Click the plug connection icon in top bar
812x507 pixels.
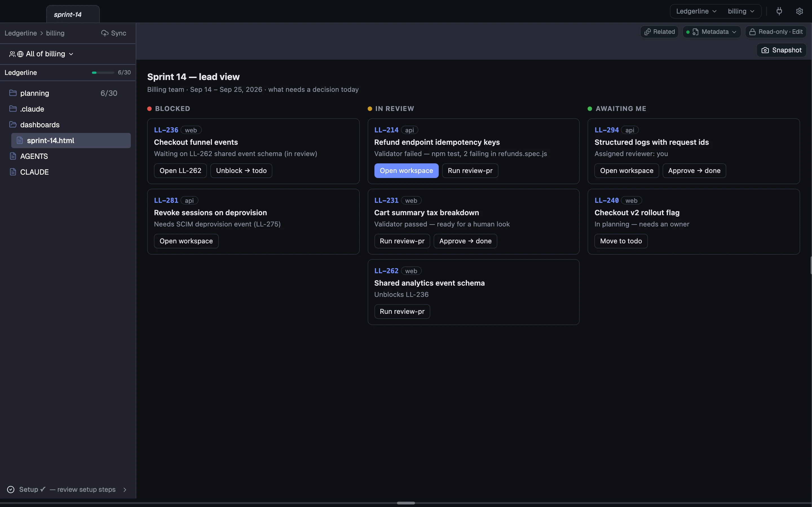[779, 11]
